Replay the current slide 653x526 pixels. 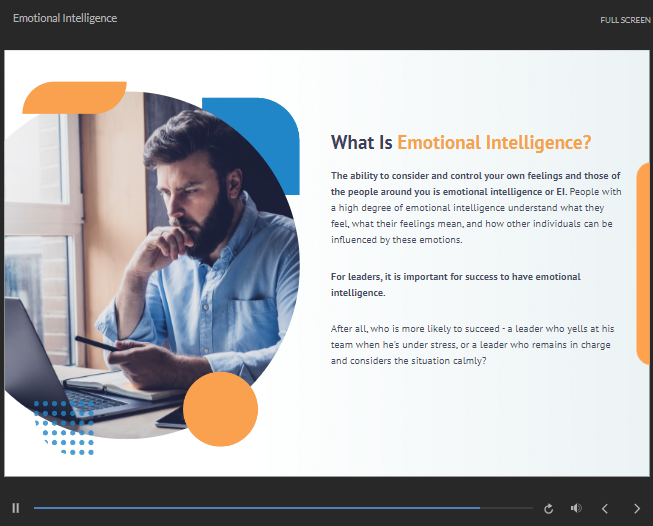[548, 508]
